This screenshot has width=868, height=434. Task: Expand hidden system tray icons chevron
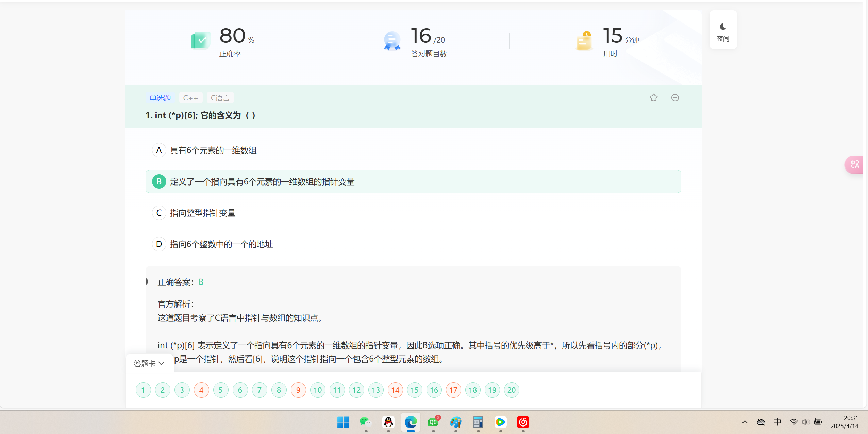pyautogui.click(x=745, y=422)
